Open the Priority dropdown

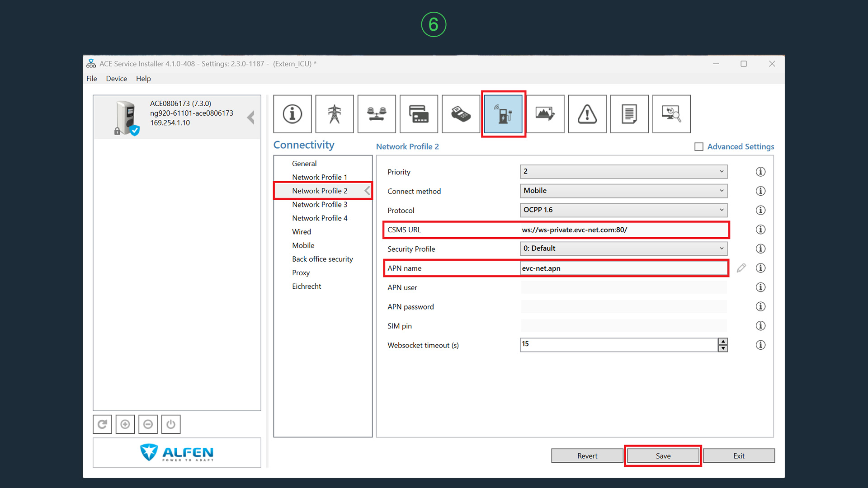pyautogui.click(x=623, y=171)
